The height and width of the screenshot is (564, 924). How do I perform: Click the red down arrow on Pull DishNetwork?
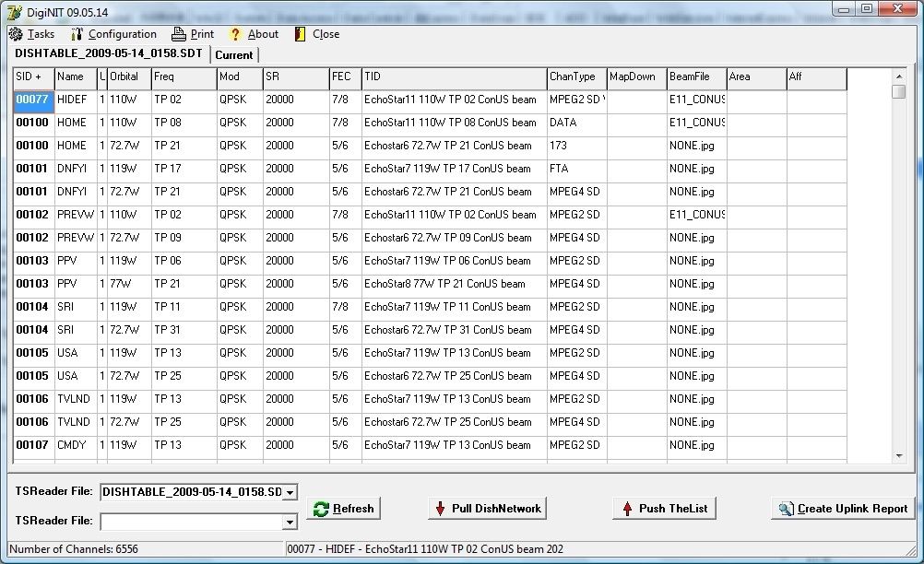440,509
